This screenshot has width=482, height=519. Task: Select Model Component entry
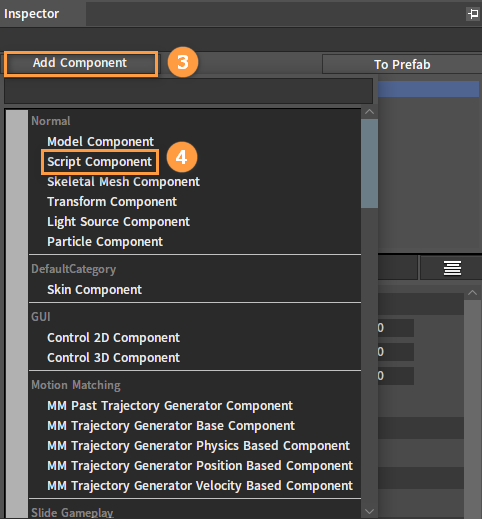click(x=100, y=142)
